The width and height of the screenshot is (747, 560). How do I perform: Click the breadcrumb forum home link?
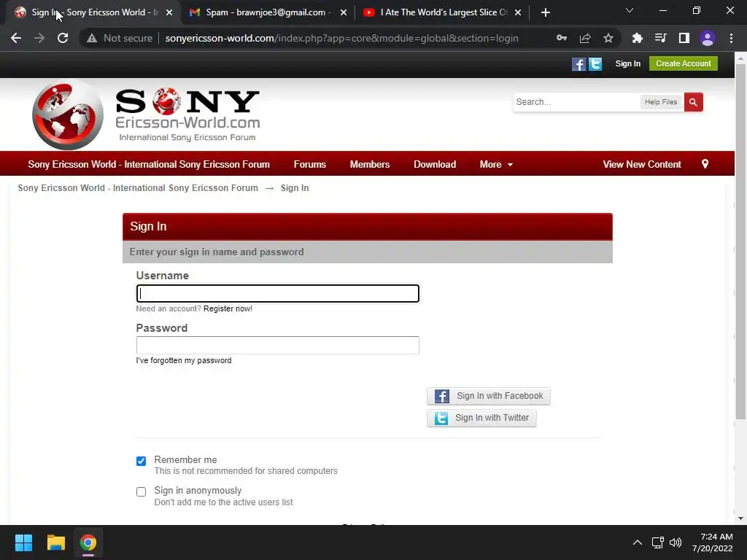(138, 188)
